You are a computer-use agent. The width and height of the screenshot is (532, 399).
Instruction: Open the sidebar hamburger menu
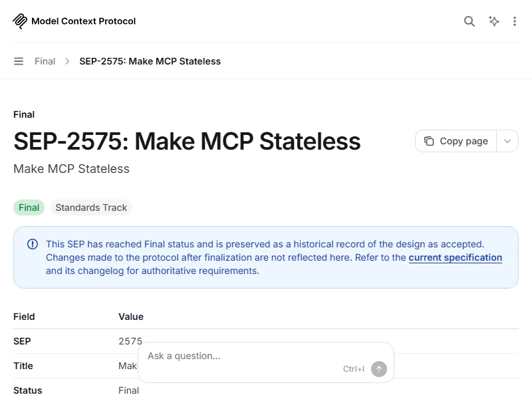tap(19, 61)
